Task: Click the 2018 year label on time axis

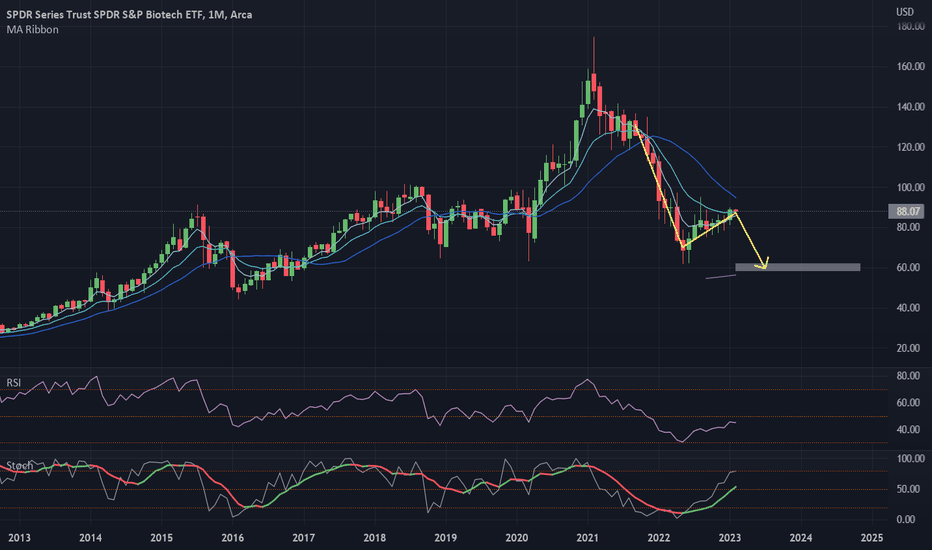Action: point(374,538)
